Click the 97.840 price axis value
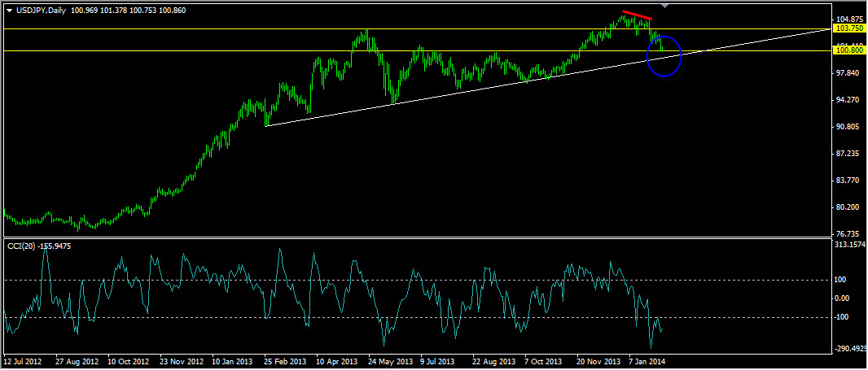The width and height of the screenshot is (868, 370). 846,73
